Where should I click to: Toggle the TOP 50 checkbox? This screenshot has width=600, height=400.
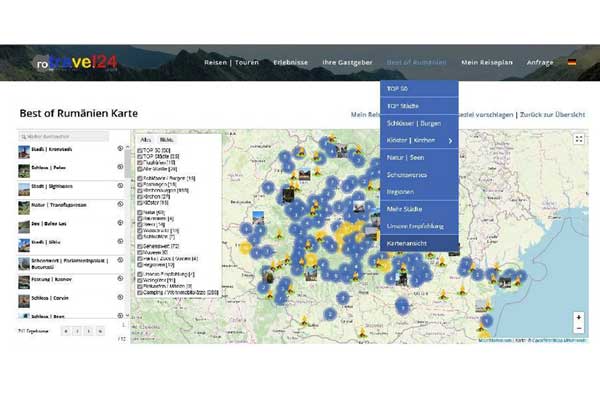pyautogui.click(x=141, y=149)
